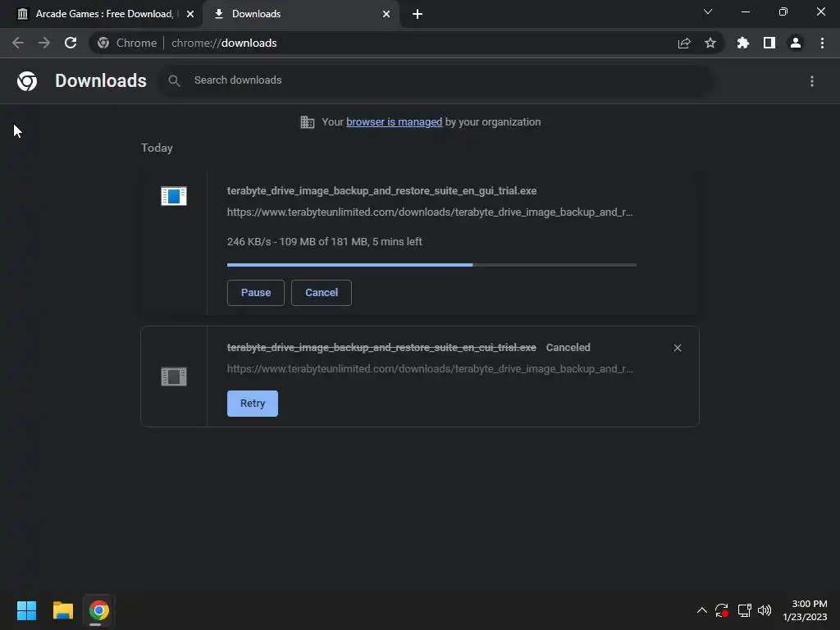Focus the Search downloads field
The width and height of the screenshot is (840, 630).
coord(436,80)
